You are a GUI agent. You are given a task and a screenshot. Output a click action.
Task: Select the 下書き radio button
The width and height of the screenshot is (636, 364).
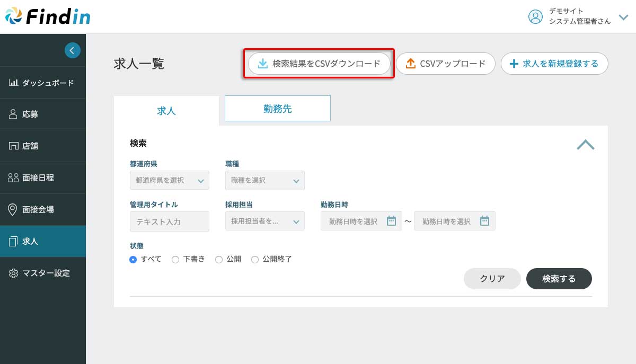tap(175, 260)
